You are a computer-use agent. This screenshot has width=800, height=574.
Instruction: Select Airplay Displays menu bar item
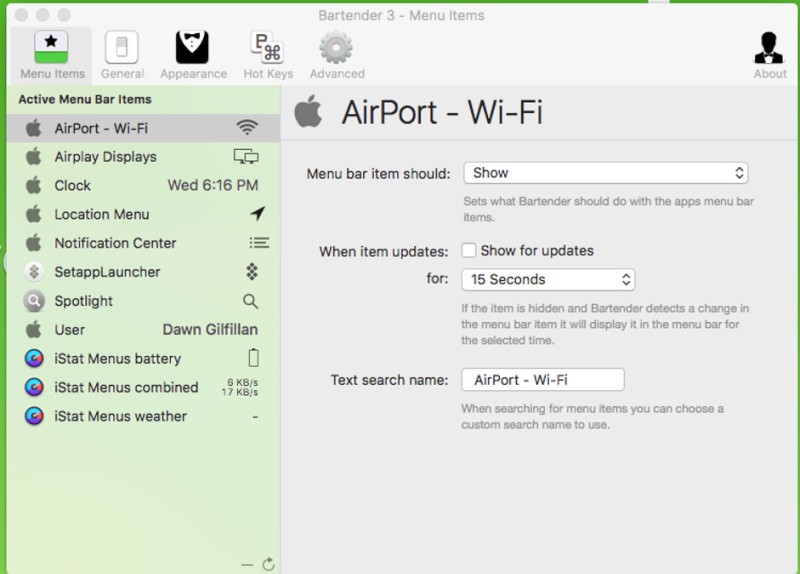144,157
